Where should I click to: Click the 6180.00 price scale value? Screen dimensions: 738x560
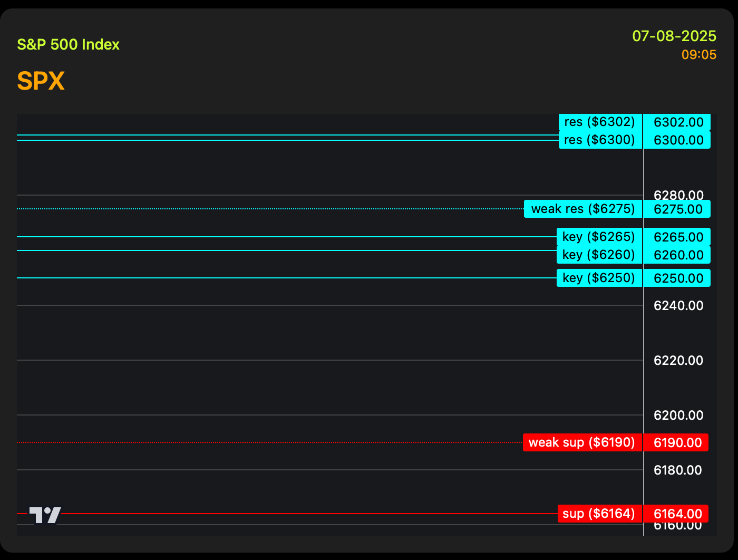(x=678, y=470)
